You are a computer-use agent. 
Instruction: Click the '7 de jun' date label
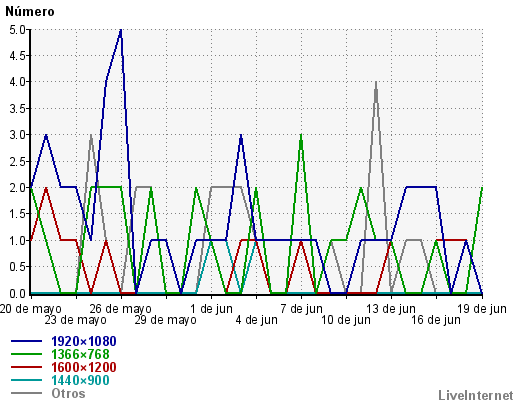[x=301, y=309]
